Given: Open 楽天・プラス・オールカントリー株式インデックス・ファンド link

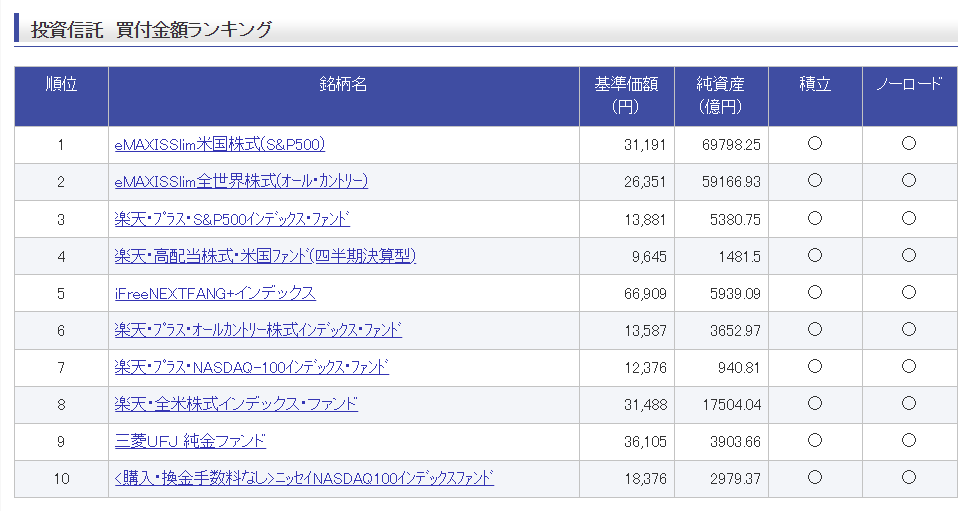Looking at the screenshot, I should (x=258, y=330).
